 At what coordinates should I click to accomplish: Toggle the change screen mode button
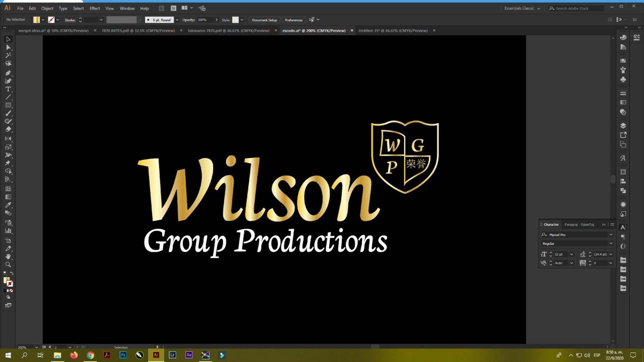pos(8,305)
